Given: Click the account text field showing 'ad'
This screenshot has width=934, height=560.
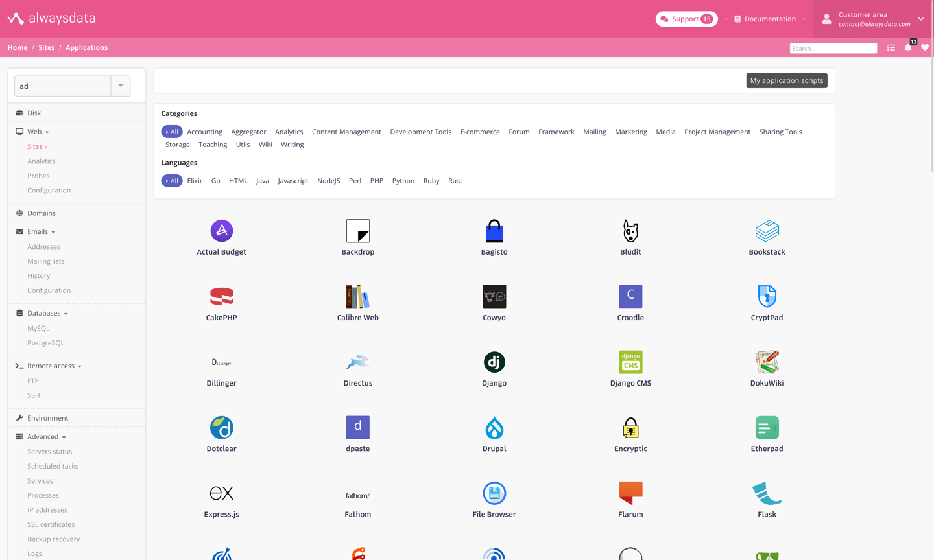Looking at the screenshot, I should (63, 86).
